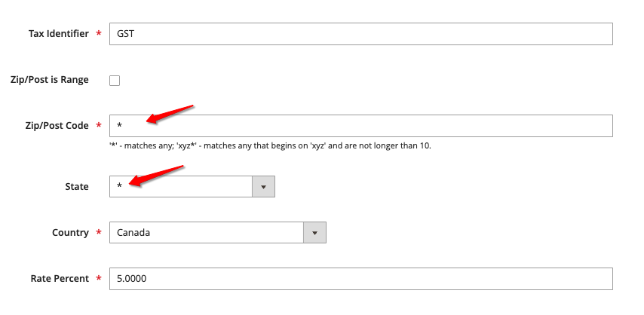Click the red required asterisk beside Tax Identifier
Image resolution: width=644 pixels, height=315 pixels.
pos(99,33)
